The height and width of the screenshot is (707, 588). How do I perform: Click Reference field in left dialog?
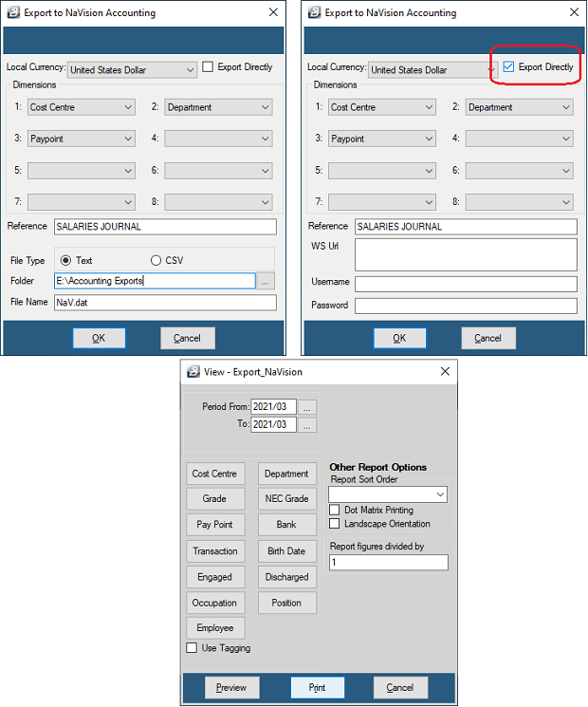click(x=165, y=227)
